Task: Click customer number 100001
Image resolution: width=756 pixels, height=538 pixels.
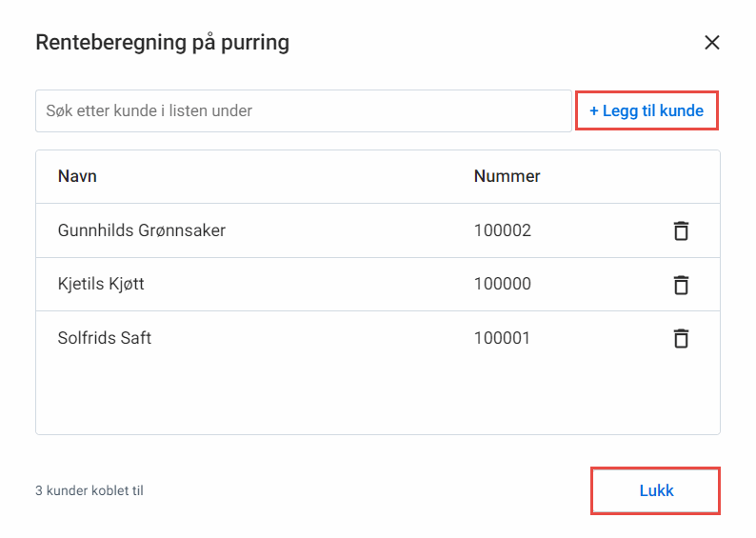Action: click(502, 338)
